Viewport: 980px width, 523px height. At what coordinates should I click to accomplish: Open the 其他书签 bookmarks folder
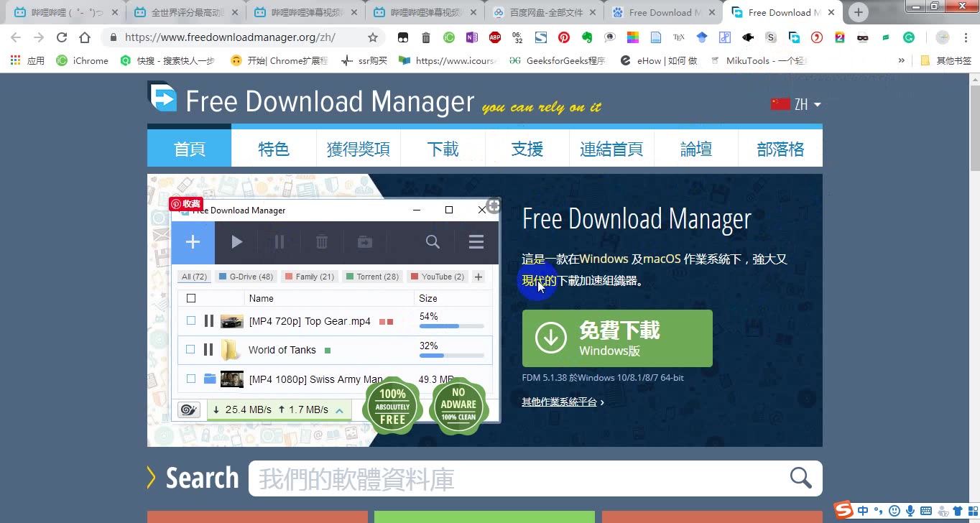tap(946, 60)
